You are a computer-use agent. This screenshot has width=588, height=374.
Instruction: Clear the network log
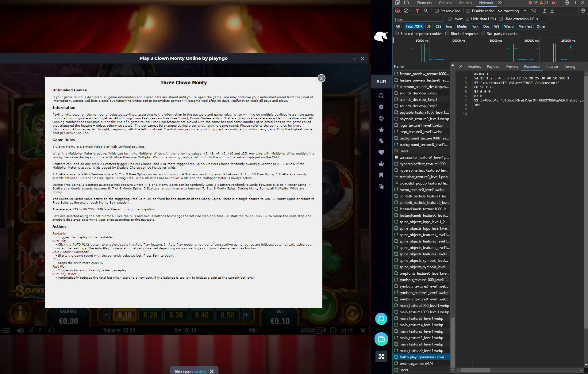(x=406, y=11)
